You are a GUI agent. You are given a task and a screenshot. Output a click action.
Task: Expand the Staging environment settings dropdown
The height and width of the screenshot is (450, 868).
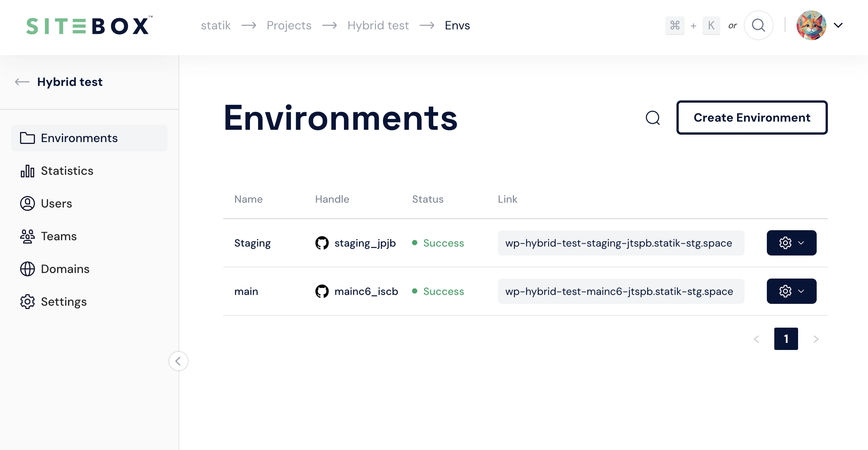click(x=803, y=243)
